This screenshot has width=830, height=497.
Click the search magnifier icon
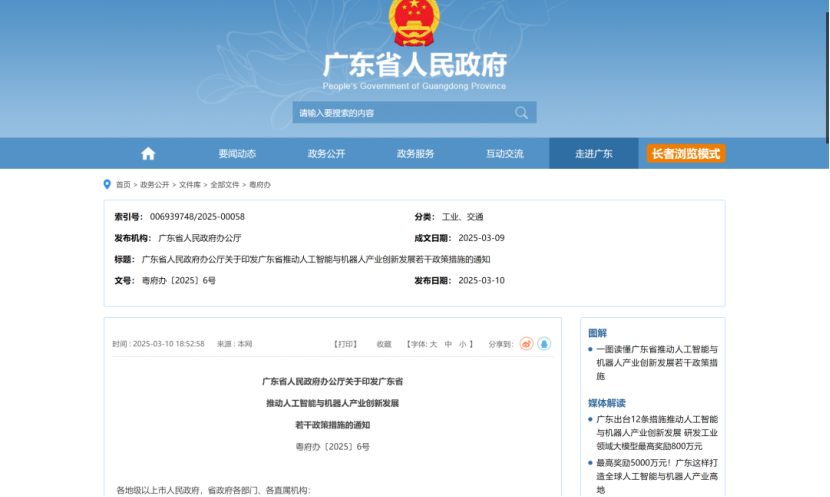[521, 113]
